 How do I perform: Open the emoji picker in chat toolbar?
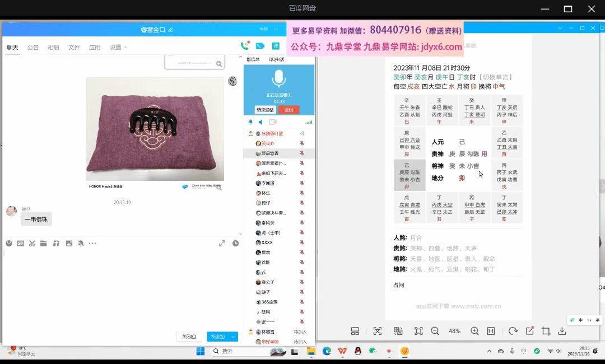pos(9,244)
